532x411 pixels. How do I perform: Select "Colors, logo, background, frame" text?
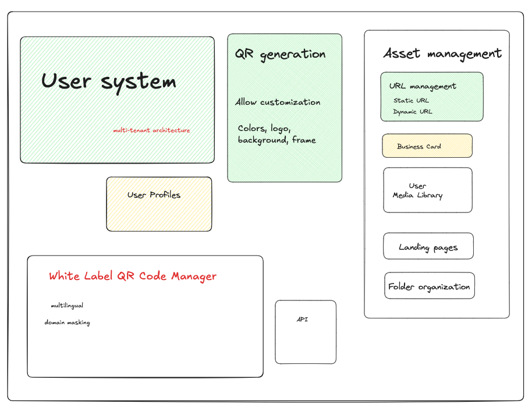[x=276, y=134]
